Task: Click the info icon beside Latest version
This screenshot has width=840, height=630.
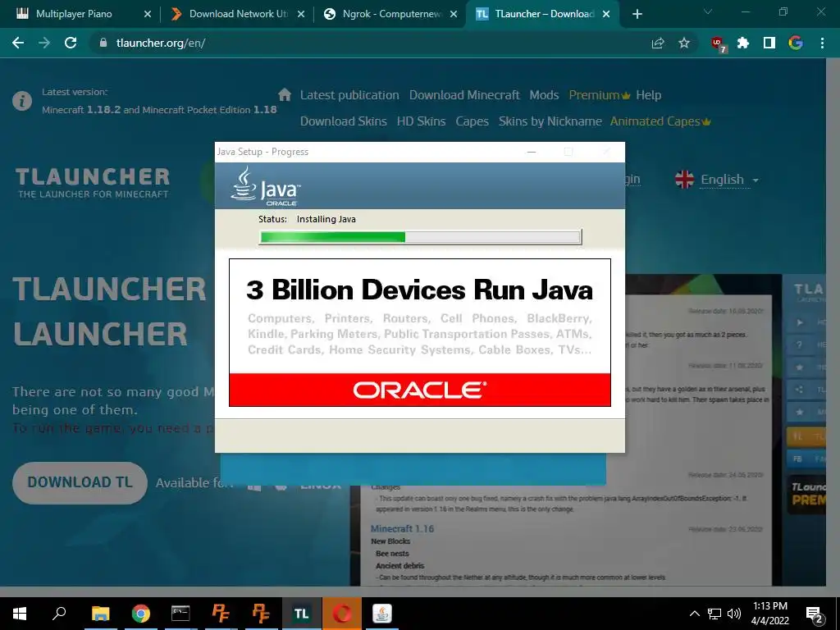Action: pos(22,101)
